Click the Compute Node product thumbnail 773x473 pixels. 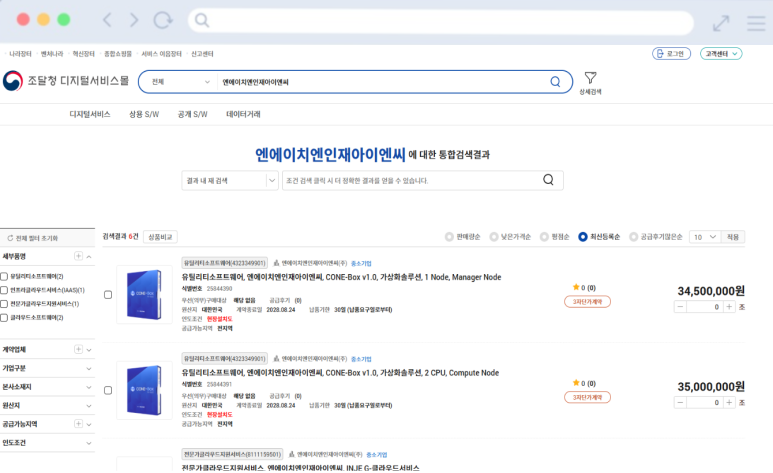tap(144, 390)
